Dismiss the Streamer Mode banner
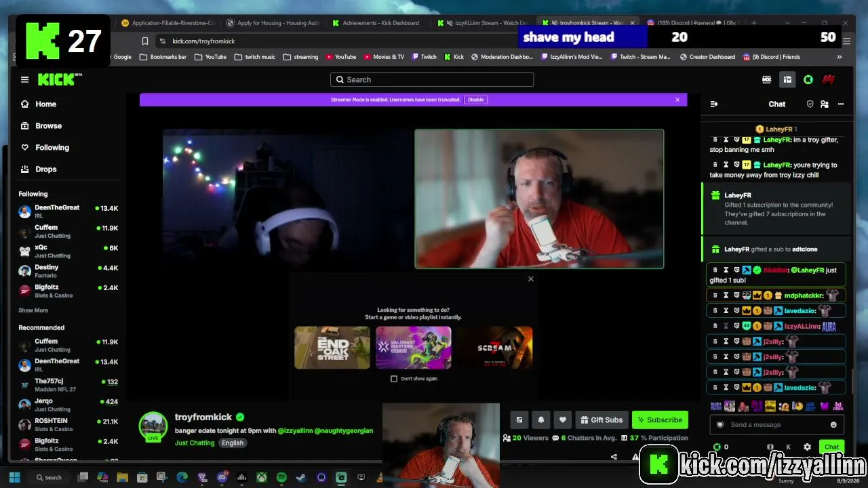This screenshot has width=868, height=488. point(677,100)
